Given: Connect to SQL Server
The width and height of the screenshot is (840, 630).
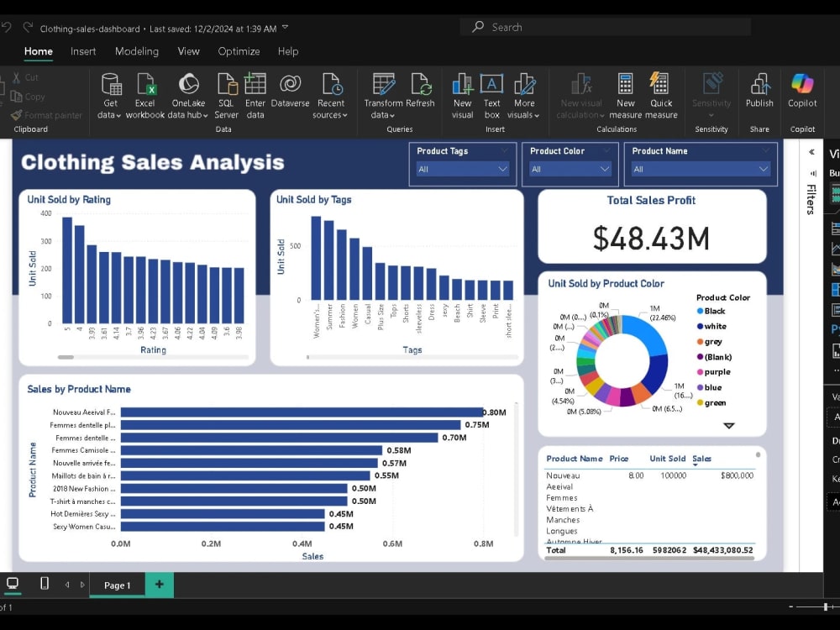Looking at the screenshot, I should click(x=226, y=96).
